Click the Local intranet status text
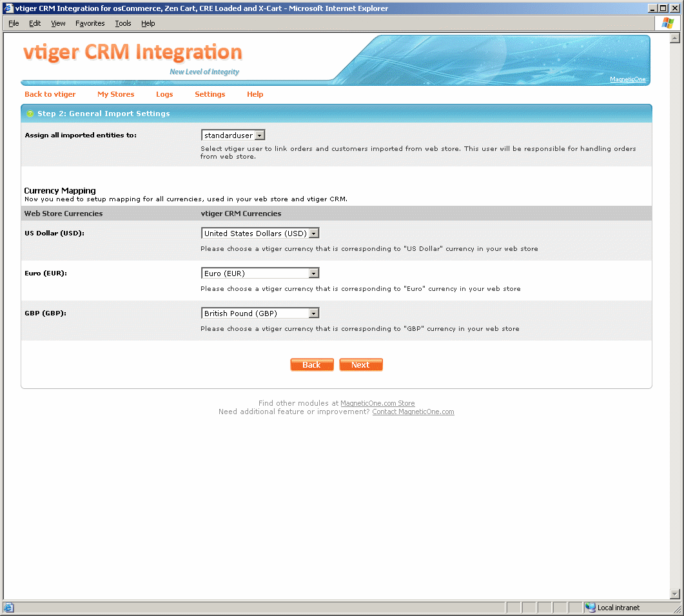 [619, 607]
